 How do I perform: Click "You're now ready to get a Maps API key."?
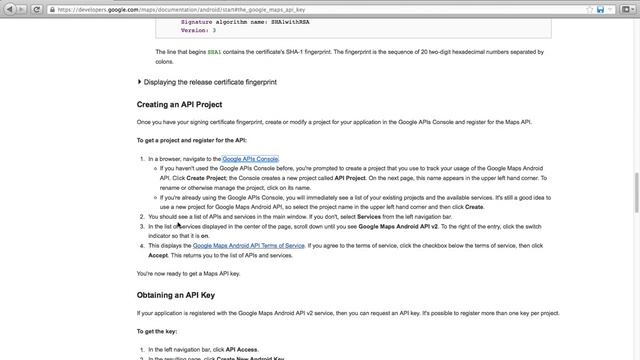tap(188, 273)
